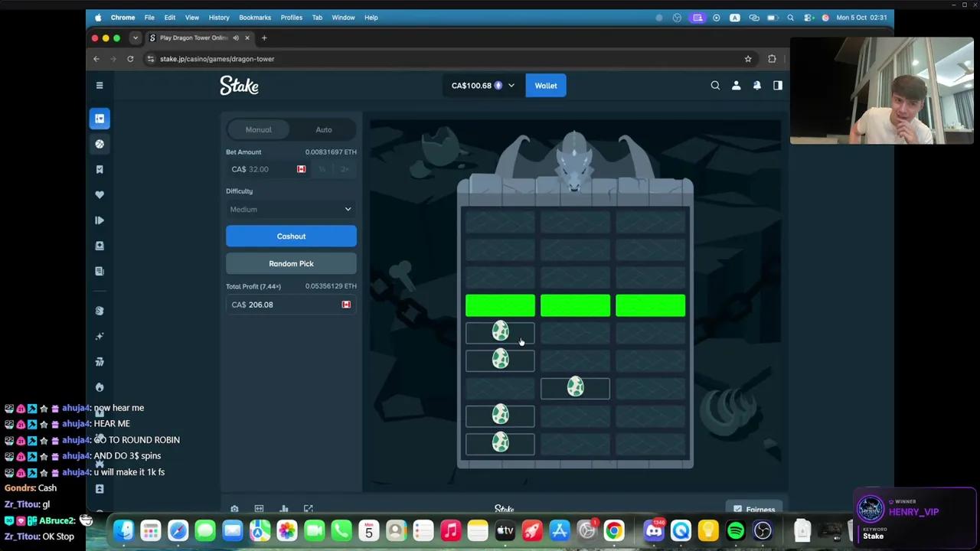Toggle the chat side panel icon
980x551 pixels.
[x=777, y=86]
